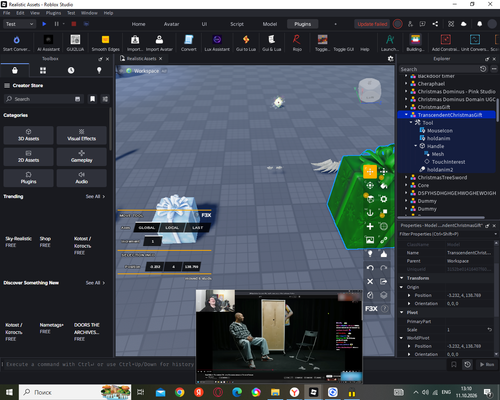Select the F3X Move tool
Viewport: 500px width, 400px height.
coord(370,172)
